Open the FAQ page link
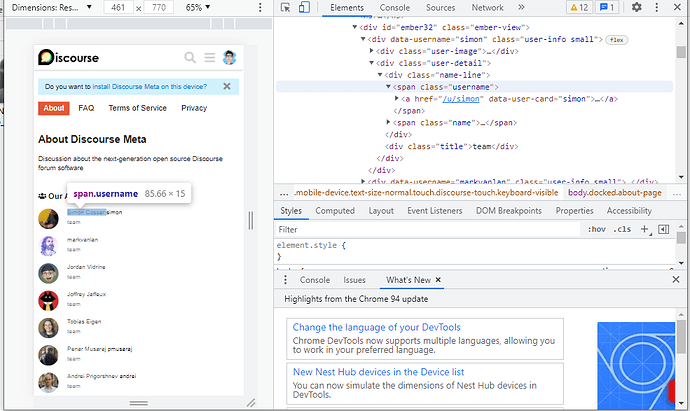This screenshot has height=411, width=690. [86, 108]
